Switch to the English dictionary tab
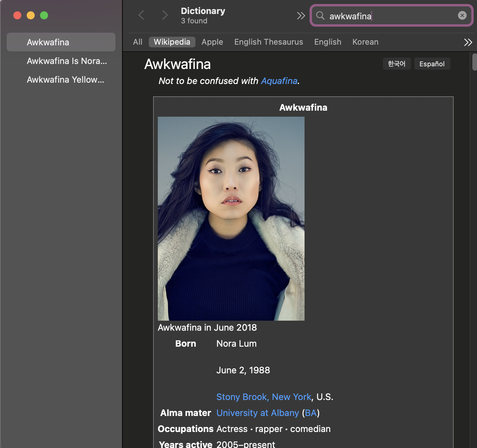The height and width of the screenshot is (448, 477). 328,42
